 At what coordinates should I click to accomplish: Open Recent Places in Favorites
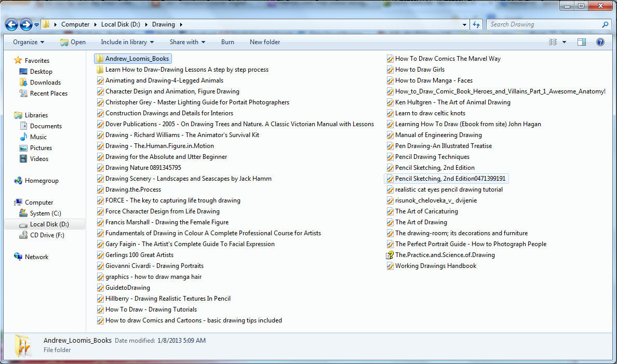click(x=43, y=93)
